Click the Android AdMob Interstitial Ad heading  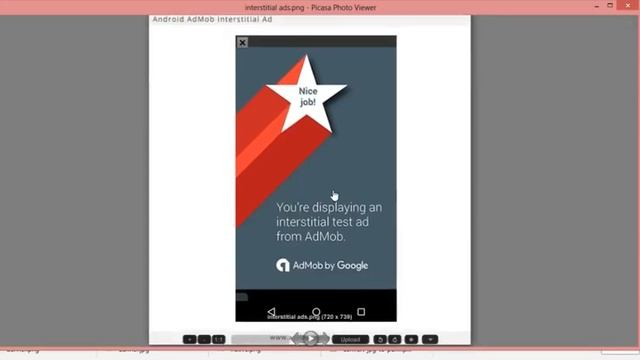(x=212, y=19)
